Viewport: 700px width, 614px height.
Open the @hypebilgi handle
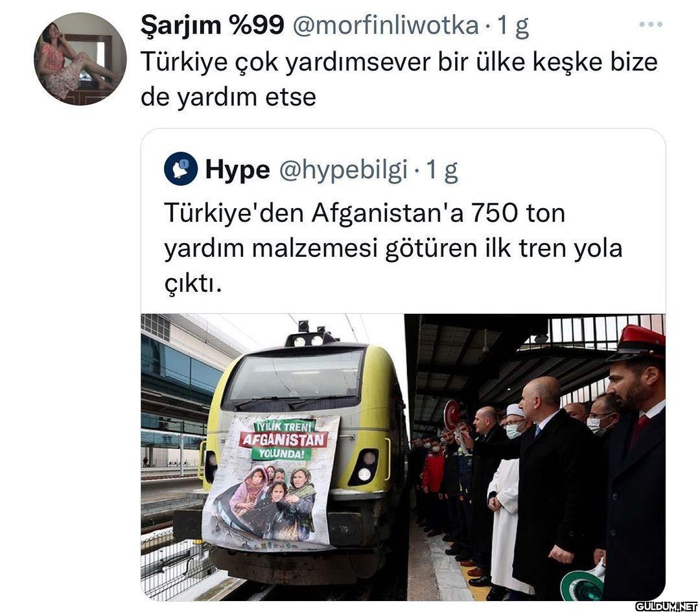344,170
